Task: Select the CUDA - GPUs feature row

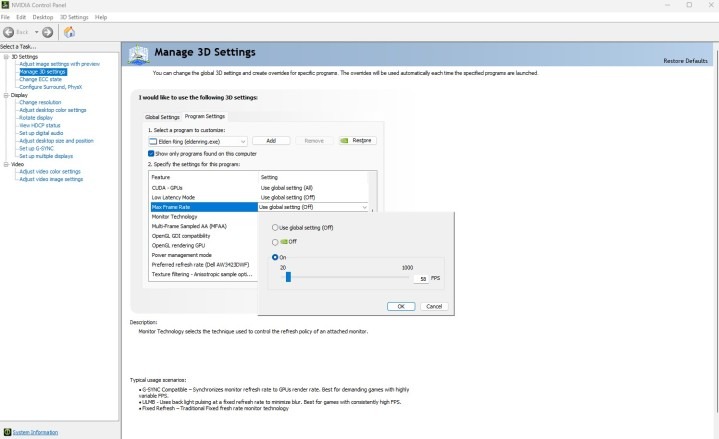Action: click(259, 188)
